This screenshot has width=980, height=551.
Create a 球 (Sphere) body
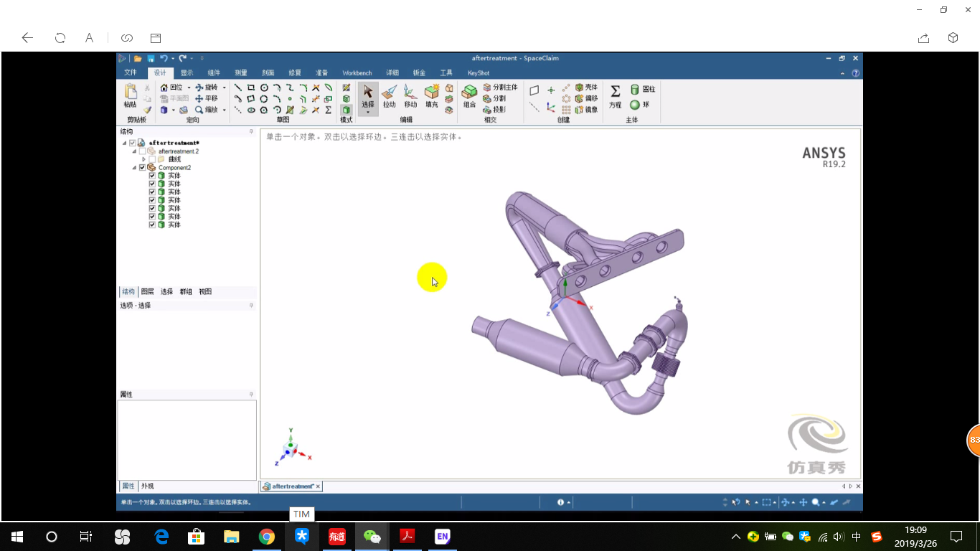(x=639, y=105)
